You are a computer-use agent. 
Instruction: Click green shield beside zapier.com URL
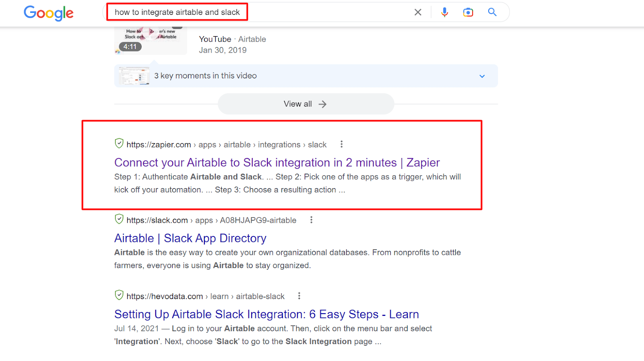pos(119,143)
